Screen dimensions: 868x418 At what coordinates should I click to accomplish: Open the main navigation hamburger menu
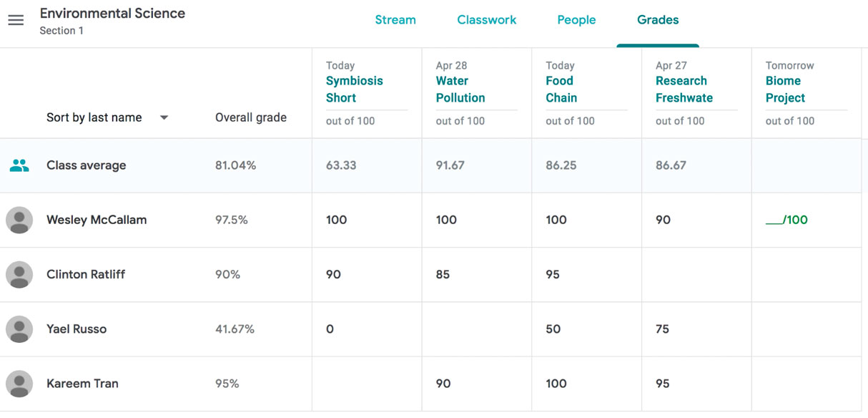tap(16, 19)
